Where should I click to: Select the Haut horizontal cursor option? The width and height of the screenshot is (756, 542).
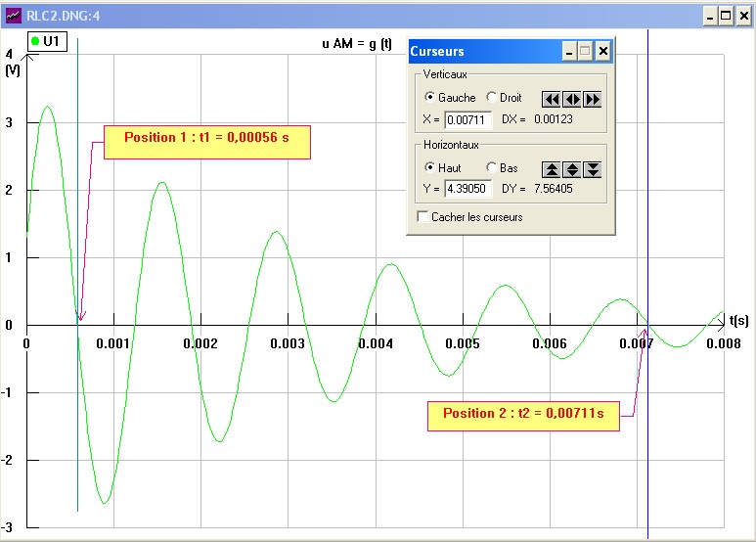428,168
